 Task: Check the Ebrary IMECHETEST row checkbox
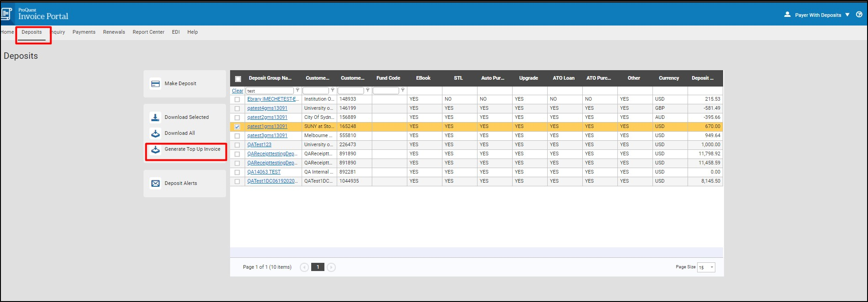pos(237,99)
